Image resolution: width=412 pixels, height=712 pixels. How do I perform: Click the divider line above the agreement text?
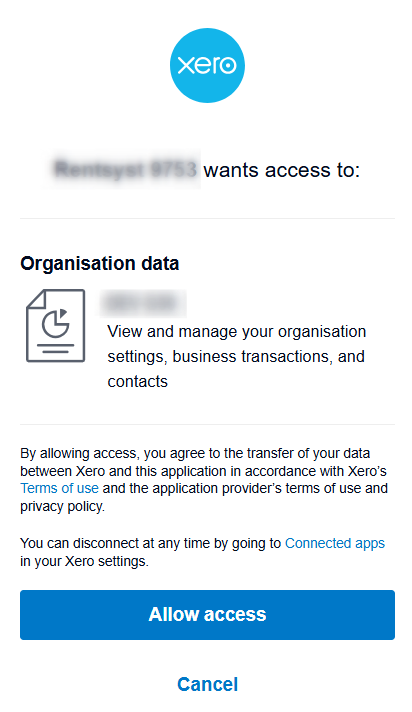[207, 425]
